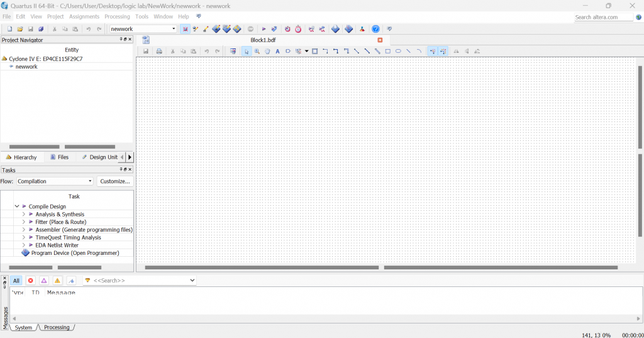Rotate selection left using rotate icon

(477, 52)
